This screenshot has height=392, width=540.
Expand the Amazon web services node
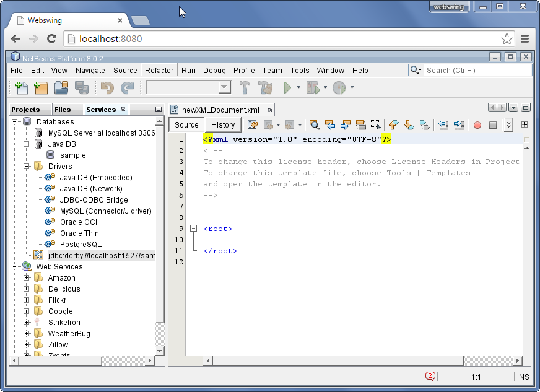27,278
